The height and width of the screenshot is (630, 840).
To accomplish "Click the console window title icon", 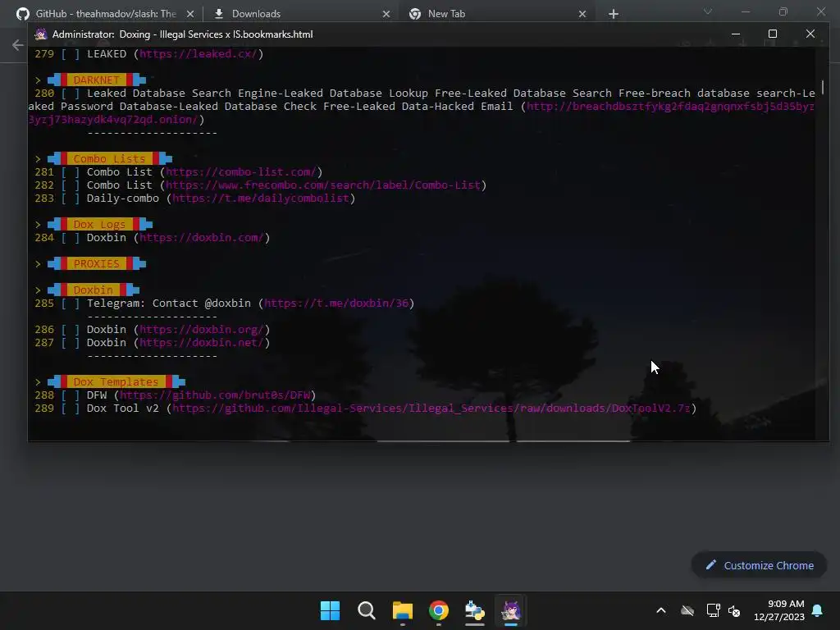I will [x=41, y=34].
